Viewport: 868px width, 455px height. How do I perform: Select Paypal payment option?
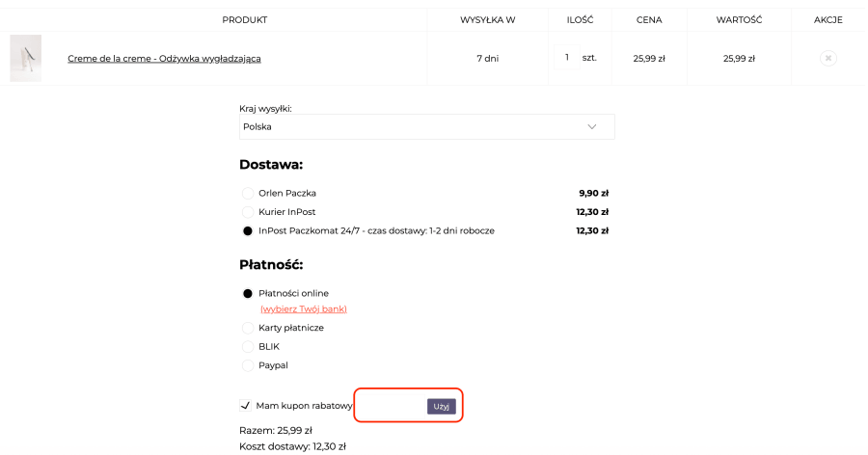(248, 365)
